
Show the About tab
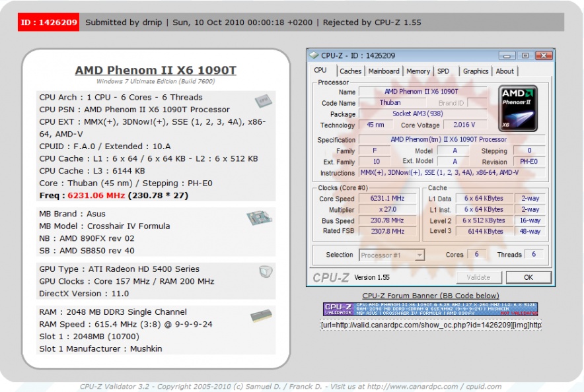coord(505,71)
